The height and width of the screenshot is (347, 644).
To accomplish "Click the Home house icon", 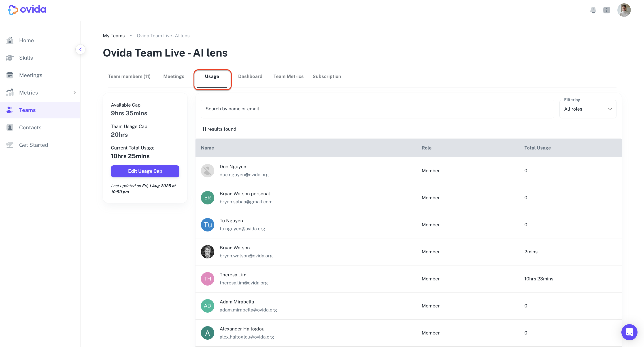I will point(10,40).
